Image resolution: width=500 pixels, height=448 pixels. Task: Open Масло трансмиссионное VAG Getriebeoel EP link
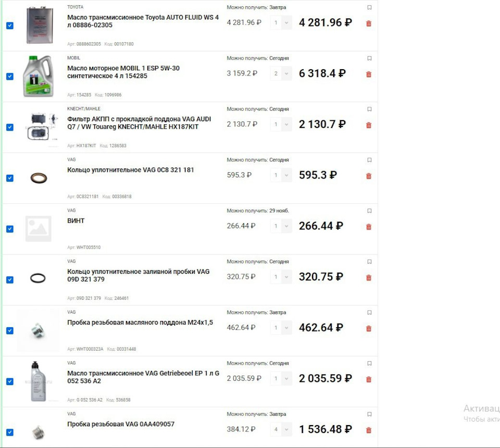pos(143,377)
